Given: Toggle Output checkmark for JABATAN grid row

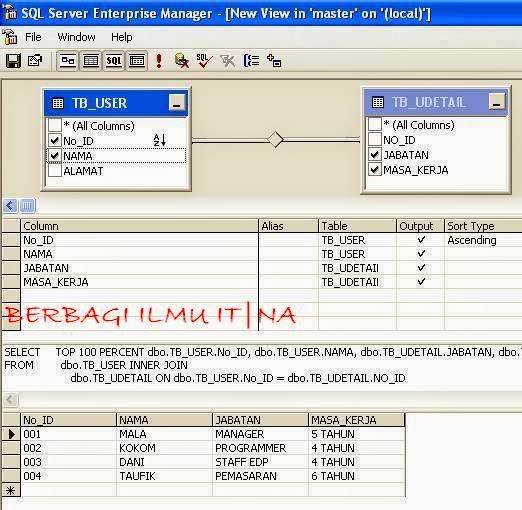Looking at the screenshot, I should (421, 268).
